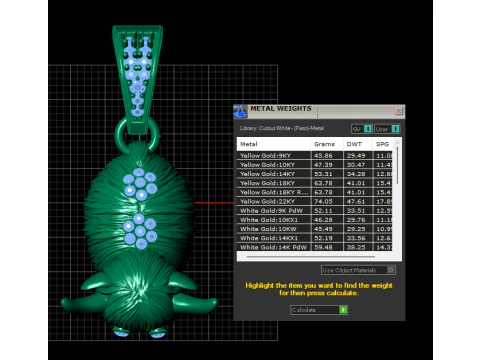Viewport: 480px width, 360px height.
Task: Click the Calculate button
Action: click(x=319, y=310)
